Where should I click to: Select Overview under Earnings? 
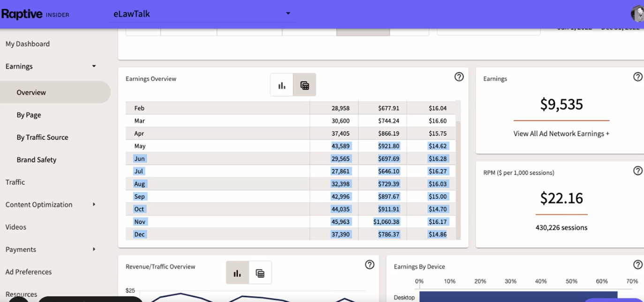(55, 93)
